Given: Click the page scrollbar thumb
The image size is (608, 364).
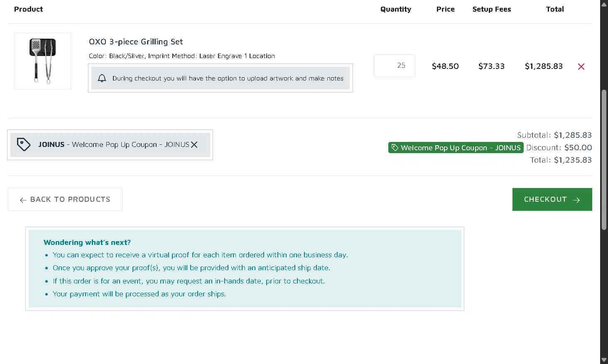Looking at the screenshot, I should [x=604, y=160].
